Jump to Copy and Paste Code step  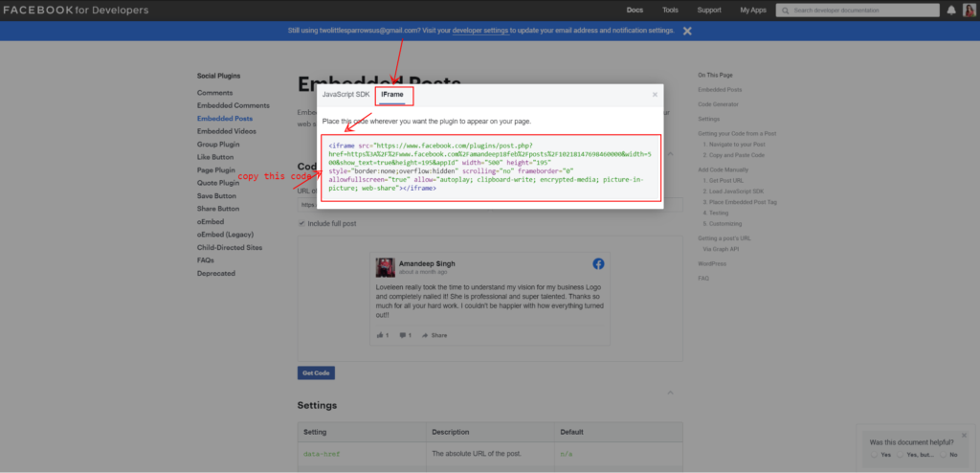click(734, 155)
